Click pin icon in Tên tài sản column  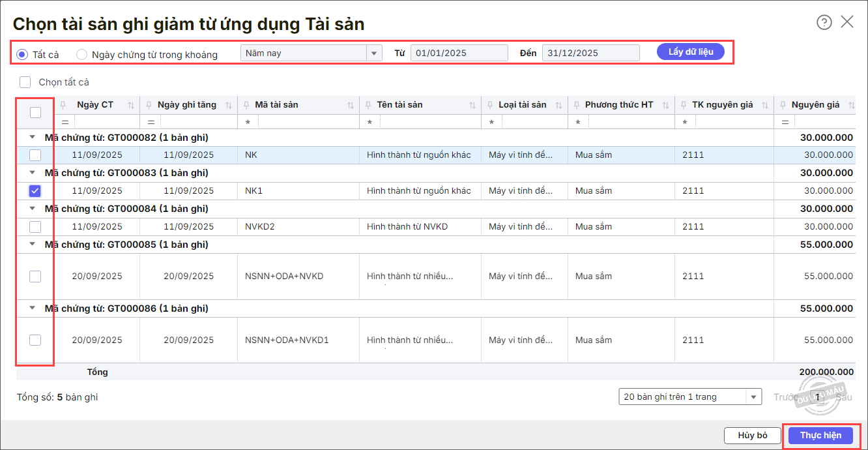click(x=368, y=105)
